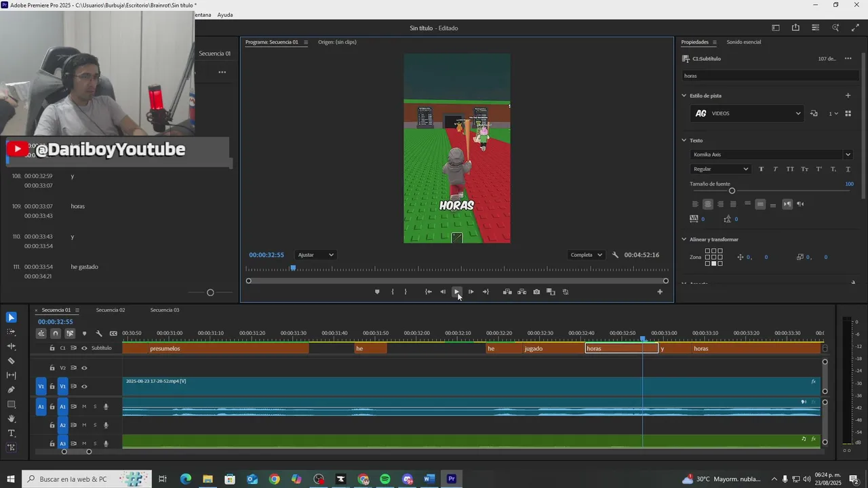The image size is (868, 488).
Task: Click the Lift button in monitor
Action: pos(507,292)
